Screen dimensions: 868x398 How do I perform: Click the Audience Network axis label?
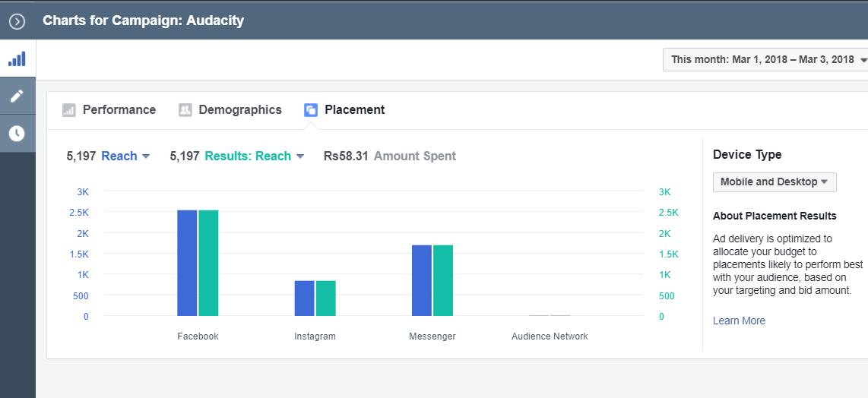(550, 336)
